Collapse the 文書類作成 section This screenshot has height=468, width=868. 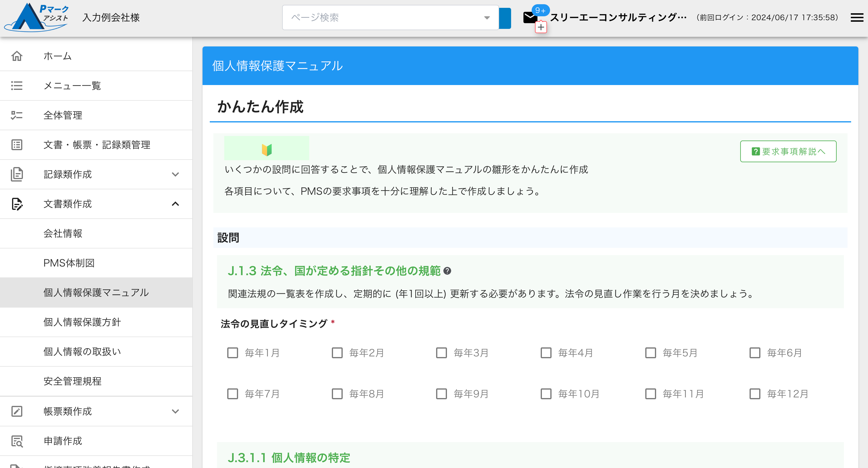pos(175,204)
